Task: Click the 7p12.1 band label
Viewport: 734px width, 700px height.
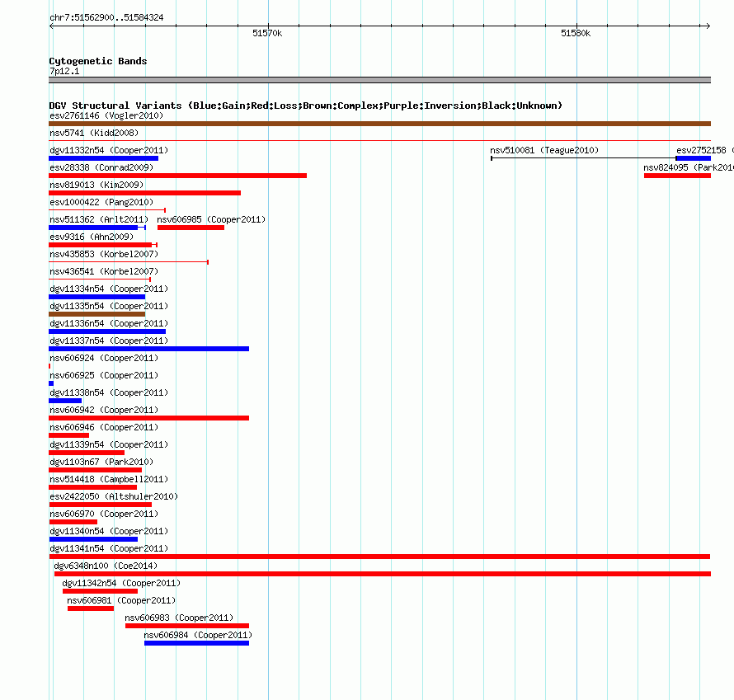Action: click(x=64, y=71)
